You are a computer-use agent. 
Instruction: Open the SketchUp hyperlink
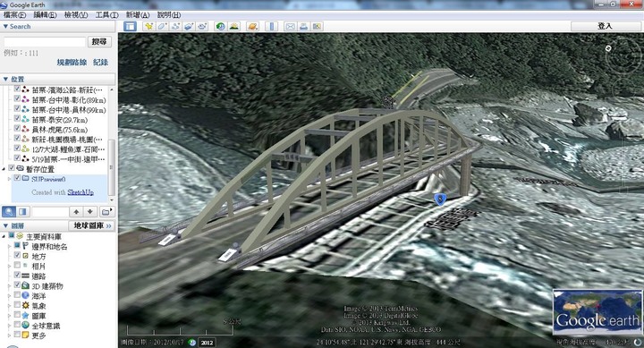[x=80, y=191]
